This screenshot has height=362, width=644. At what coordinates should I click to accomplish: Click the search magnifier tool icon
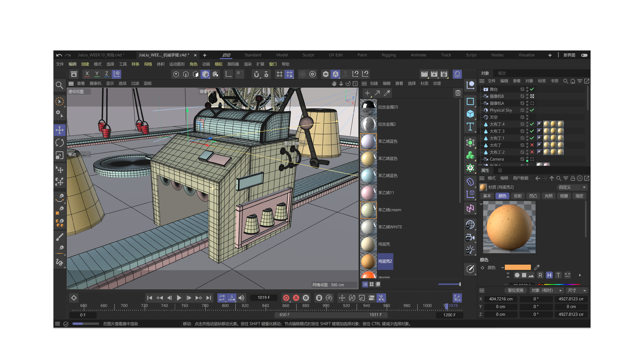59,85
